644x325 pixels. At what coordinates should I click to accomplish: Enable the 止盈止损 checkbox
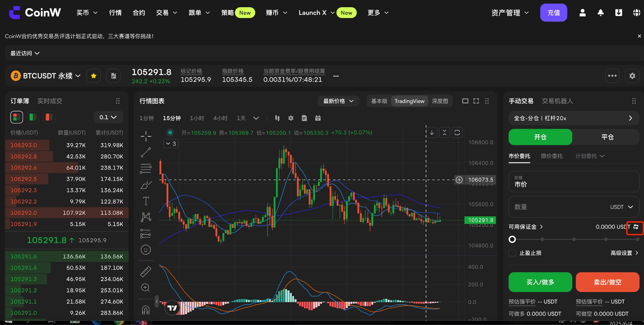click(512, 253)
